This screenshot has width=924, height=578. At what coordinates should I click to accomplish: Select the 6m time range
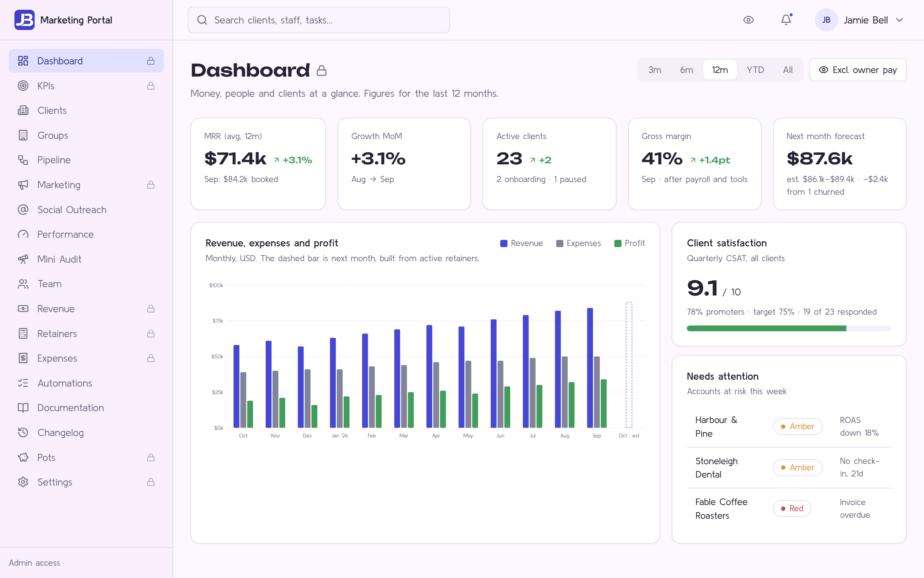[x=686, y=70]
